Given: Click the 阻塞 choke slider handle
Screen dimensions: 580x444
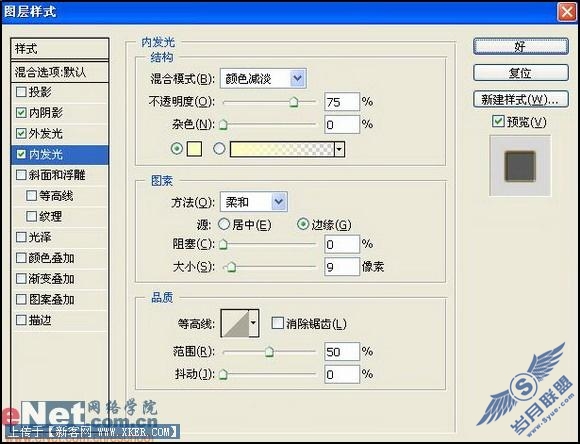Looking at the screenshot, I should click(x=223, y=244).
